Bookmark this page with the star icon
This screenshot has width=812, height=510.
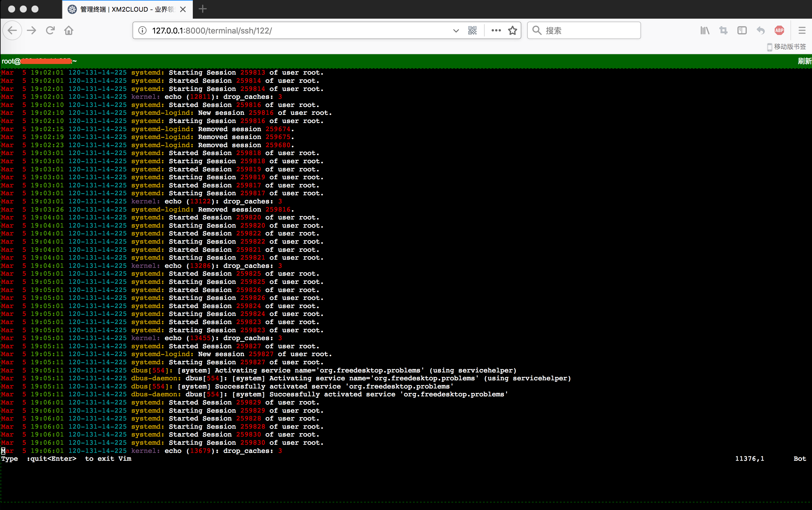click(512, 30)
